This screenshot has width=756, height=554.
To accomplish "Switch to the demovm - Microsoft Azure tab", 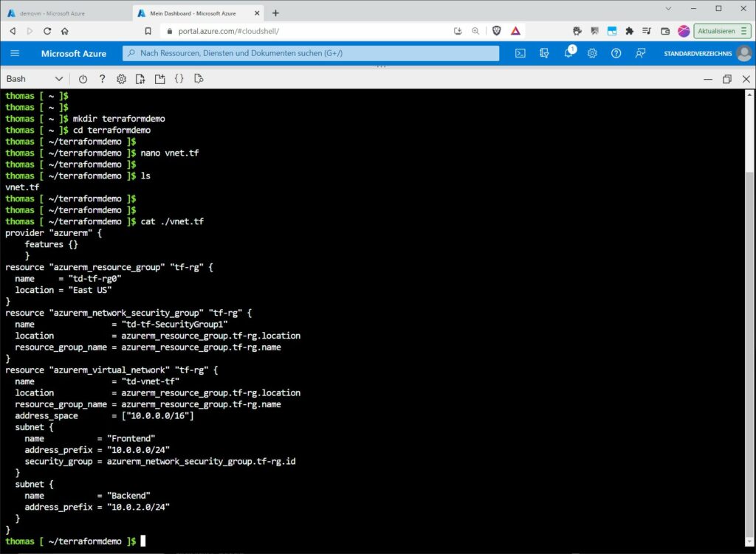I will 65,13.
